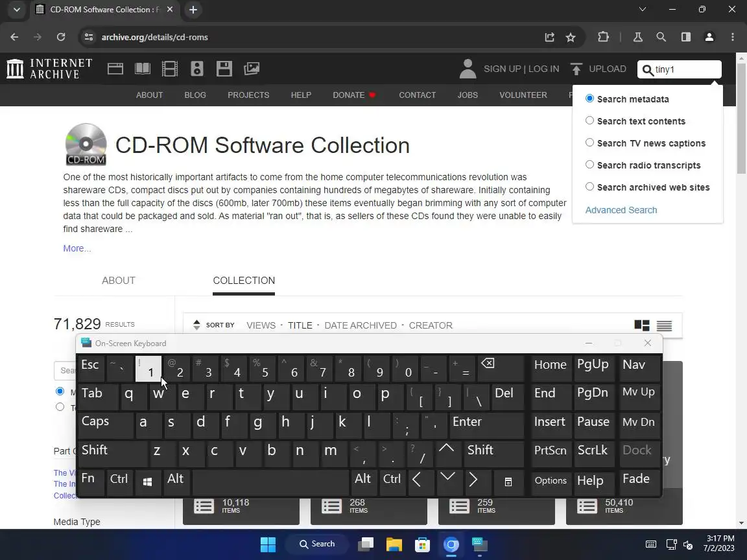Toggle Caps key on On-Screen Keyboard
747x560 pixels.
pyautogui.click(x=105, y=425)
